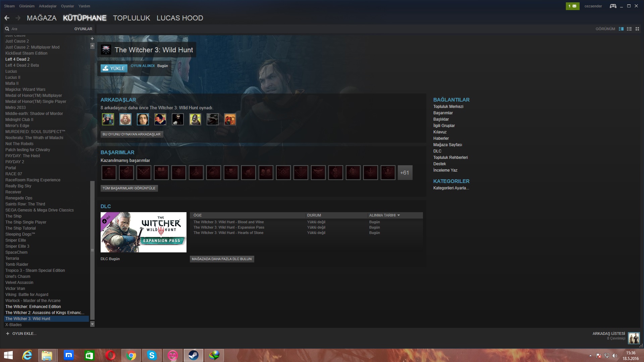Click MAĞAZADA DAHA FAZLA DLC BULUN
The image size is (644, 362).
click(x=222, y=259)
